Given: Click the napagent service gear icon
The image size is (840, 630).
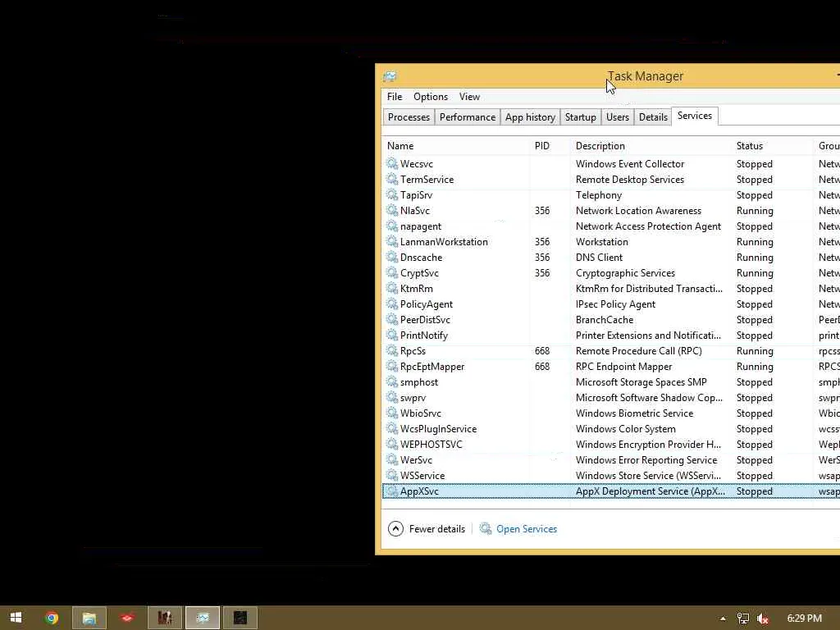Looking at the screenshot, I should pyautogui.click(x=392, y=226).
